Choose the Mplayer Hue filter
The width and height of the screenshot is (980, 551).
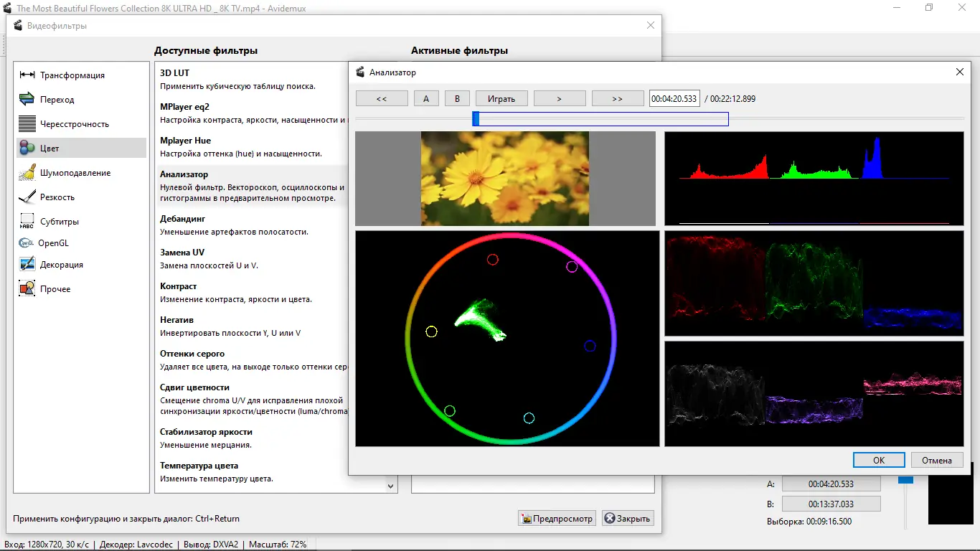(185, 141)
